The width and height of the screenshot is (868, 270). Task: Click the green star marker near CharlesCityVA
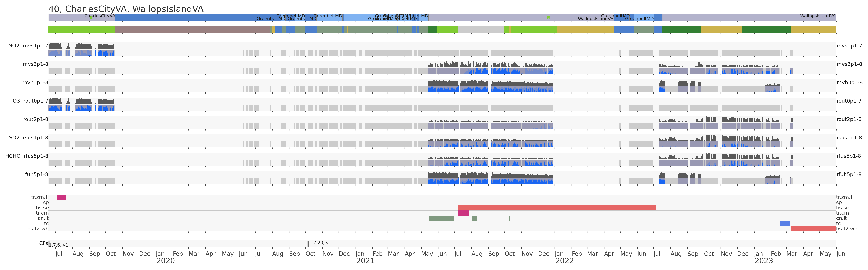point(91,17)
